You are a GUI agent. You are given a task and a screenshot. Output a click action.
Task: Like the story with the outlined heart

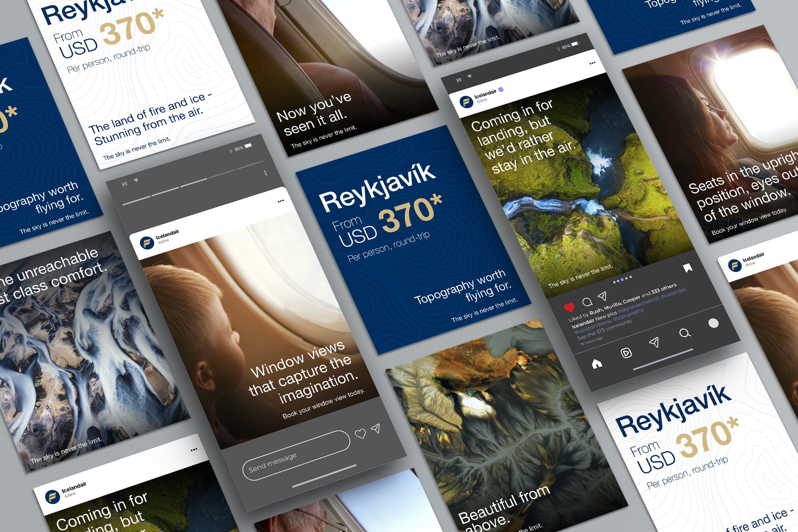[x=360, y=433]
